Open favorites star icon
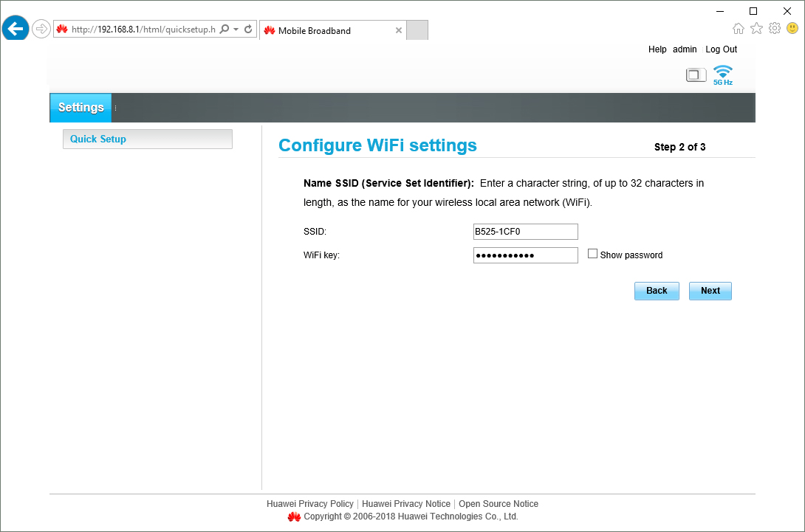The image size is (805, 532). (x=756, y=29)
